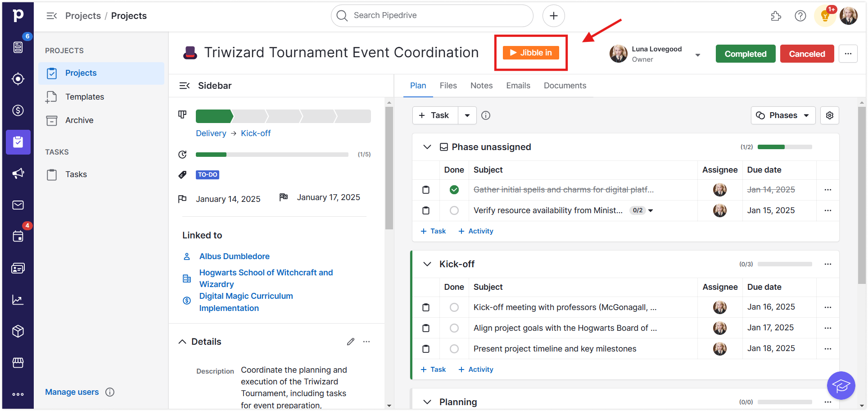The height and width of the screenshot is (411, 868).
Task: Mark Align project goals task as done
Action: click(454, 328)
